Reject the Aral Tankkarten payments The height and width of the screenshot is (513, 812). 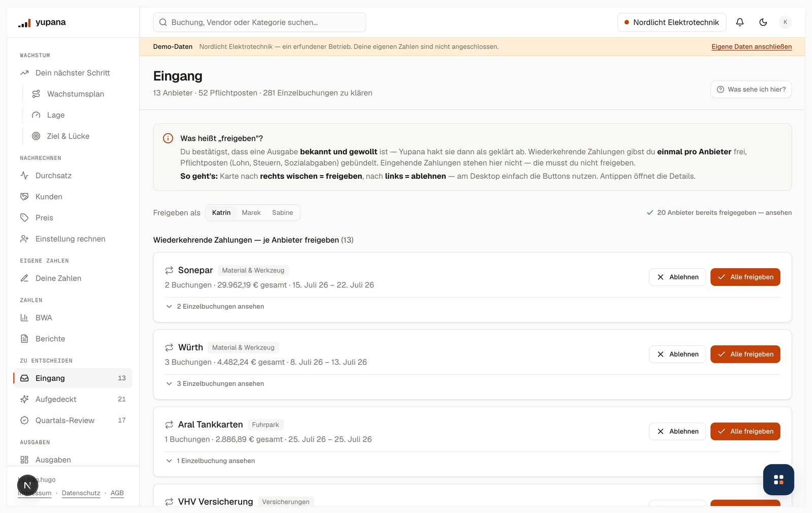(677, 432)
